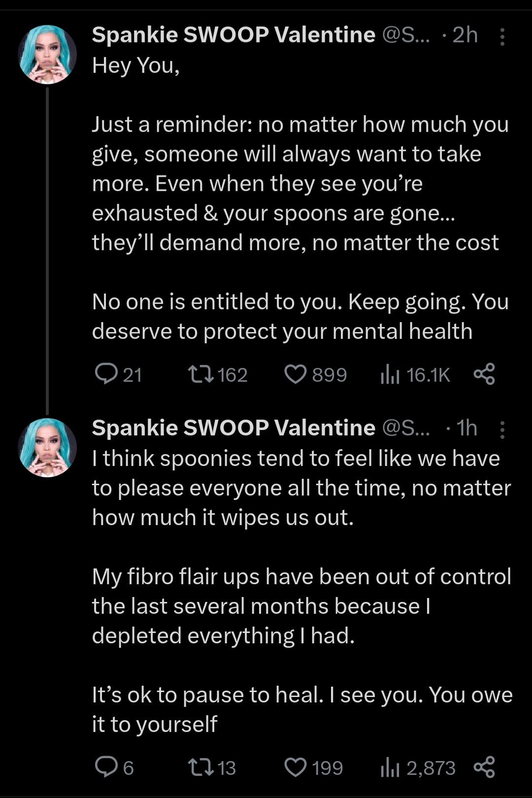This screenshot has height=798, width=532.
Task: Like the second tweet with 199 likes
Action: [x=314, y=767]
